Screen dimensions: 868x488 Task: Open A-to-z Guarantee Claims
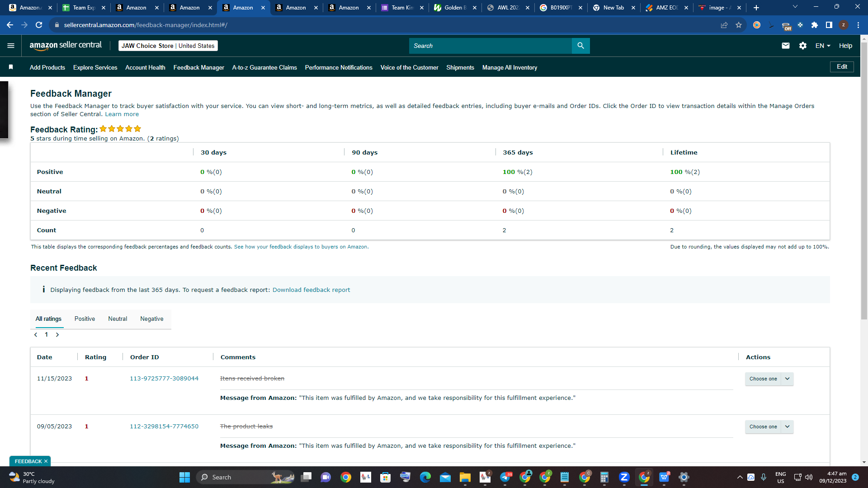click(264, 67)
